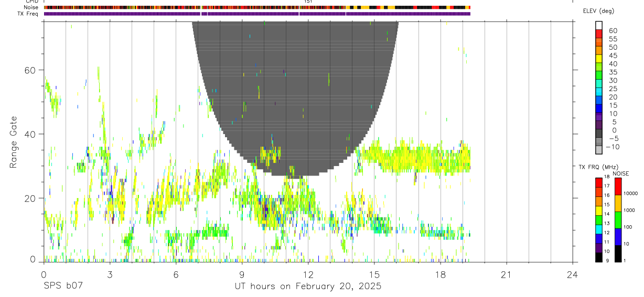Pick the red top segment of the TX FRQ colorbar
Screen dimensions: 644x297
598,182
